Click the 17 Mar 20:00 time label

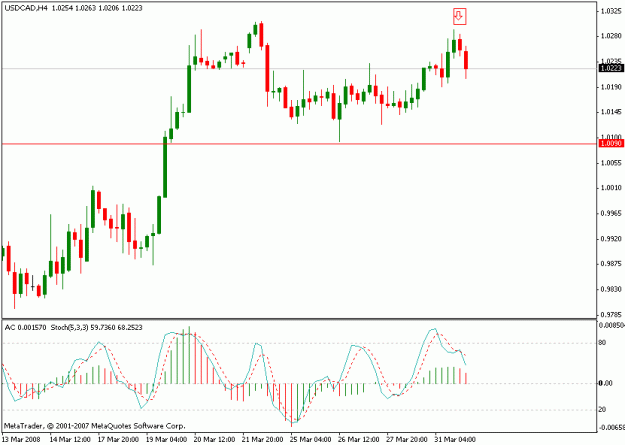pyautogui.click(x=118, y=439)
